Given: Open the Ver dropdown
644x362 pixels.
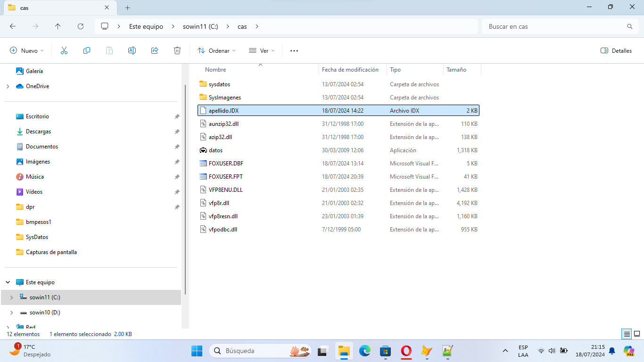Looking at the screenshot, I should (x=262, y=50).
